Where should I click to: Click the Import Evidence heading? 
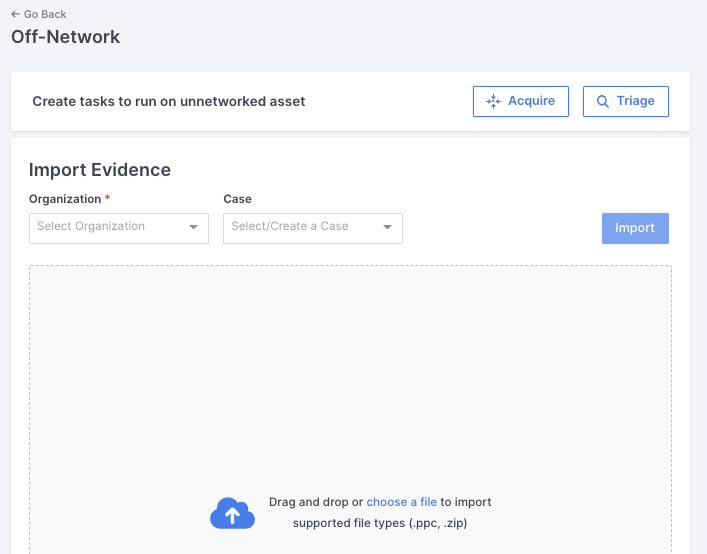point(100,170)
